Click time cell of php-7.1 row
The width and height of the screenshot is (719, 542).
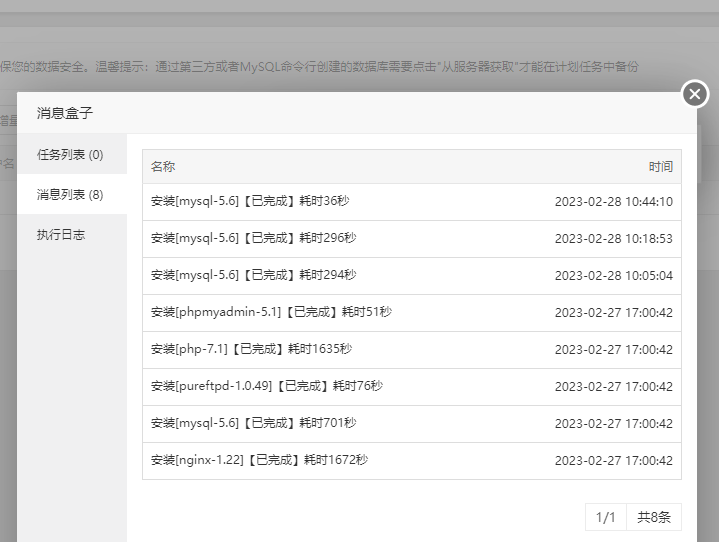pos(614,350)
